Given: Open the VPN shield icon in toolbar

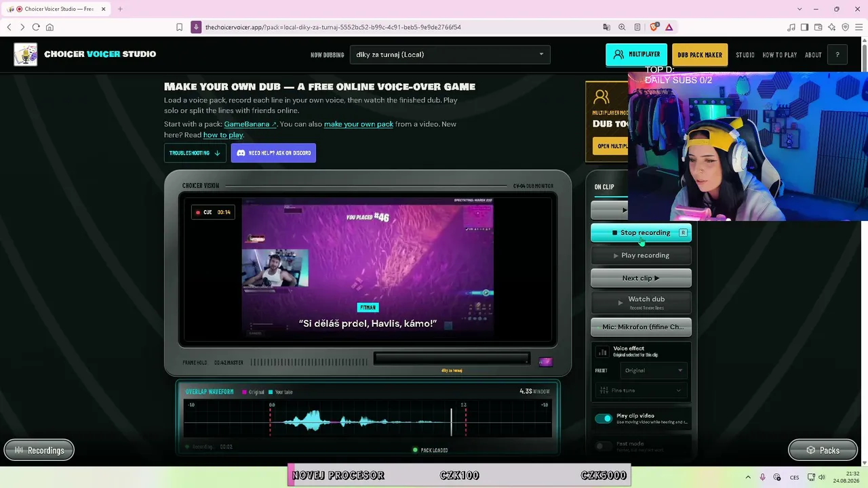Looking at the screenshot, I should coord(845,27).
